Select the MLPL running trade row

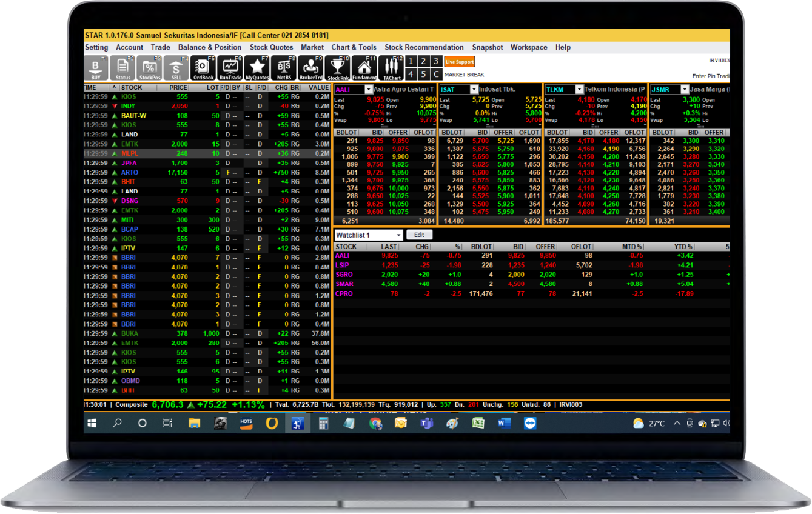tap(207, 153)
